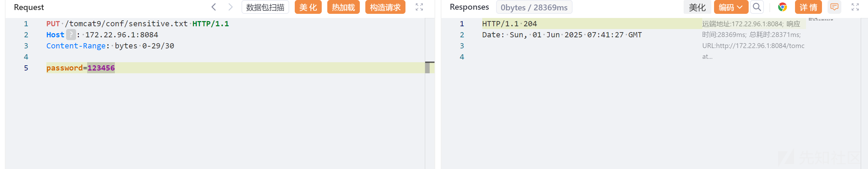The image size is (868, 169).
Task: Click the question mark badge beside Host
Action: [71, 35]
